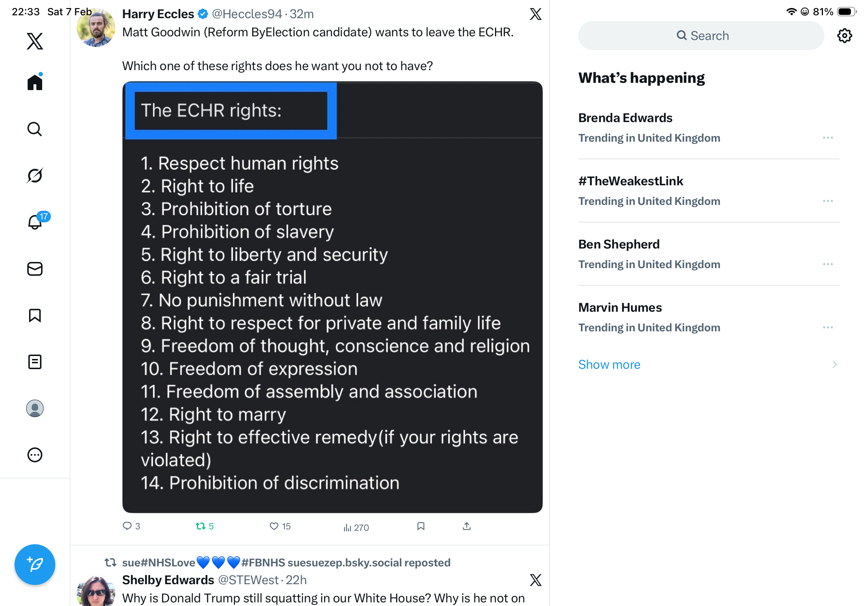
Task: Open the Grok icon in sidebar
Action: click(35, 176)
